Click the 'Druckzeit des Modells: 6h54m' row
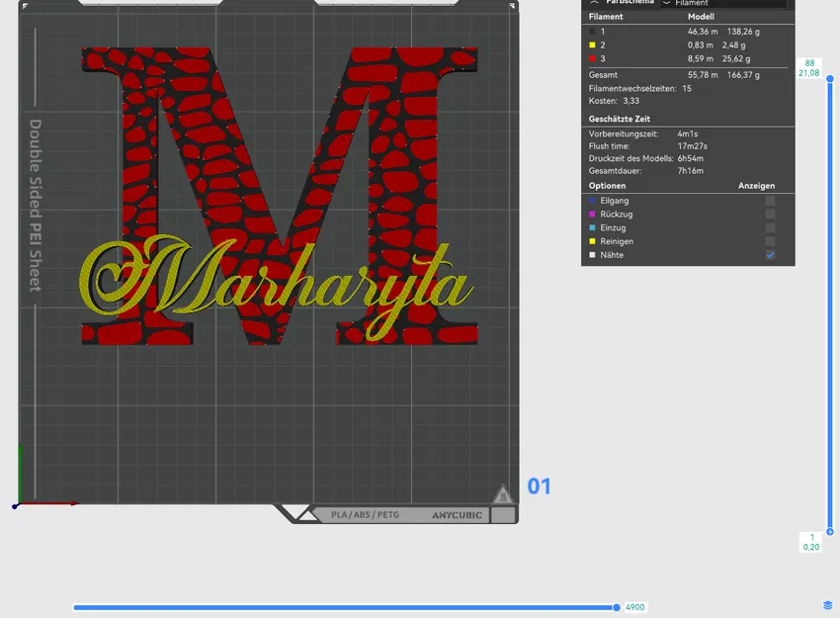Screen dimensions: 840x618 (x=646, y=158)
